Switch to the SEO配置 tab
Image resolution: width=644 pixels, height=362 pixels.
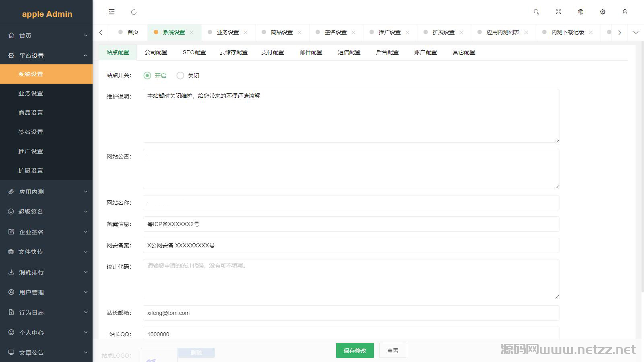pyautogui.click(x=194, y=52)
